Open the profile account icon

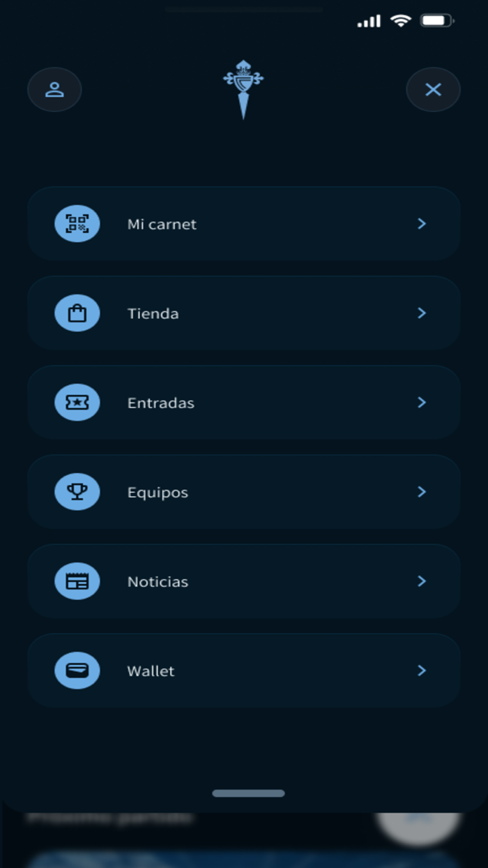(x=54, y=89)
